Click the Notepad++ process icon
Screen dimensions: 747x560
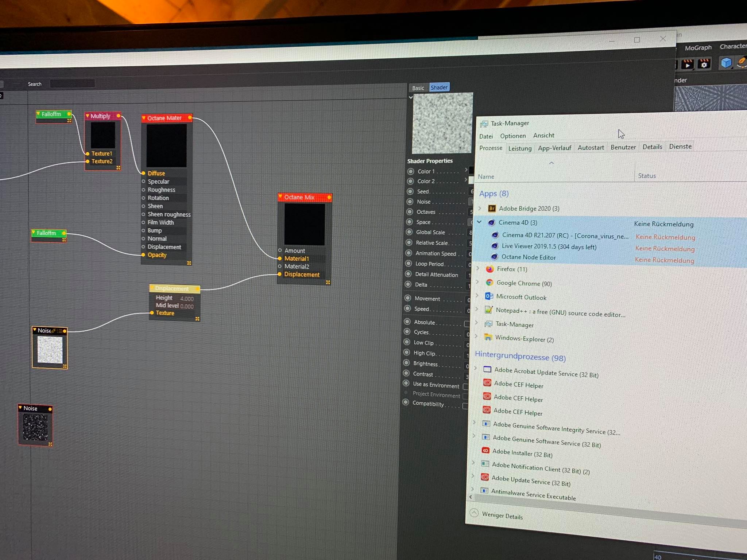tap(488, 310)
